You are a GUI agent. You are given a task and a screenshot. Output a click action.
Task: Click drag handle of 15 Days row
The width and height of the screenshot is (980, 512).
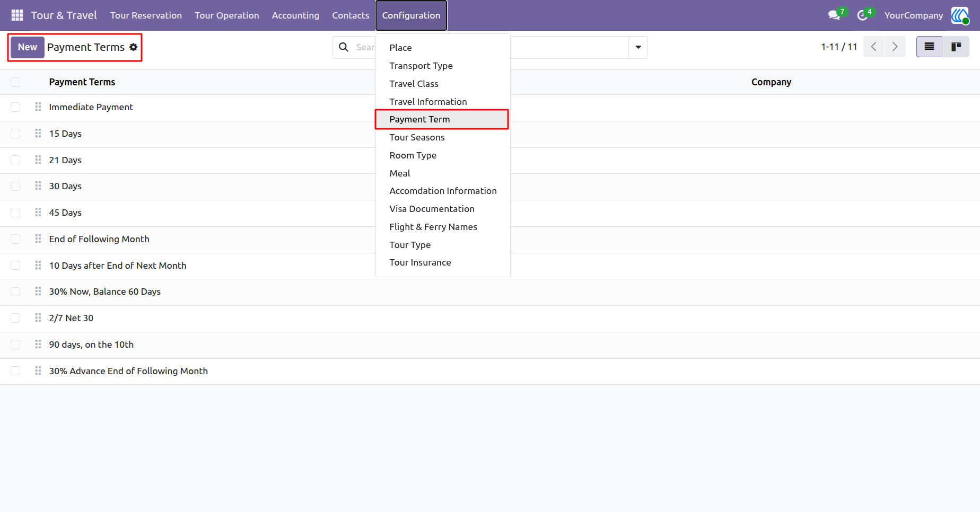pyautogui.click(x=38, y=134)
